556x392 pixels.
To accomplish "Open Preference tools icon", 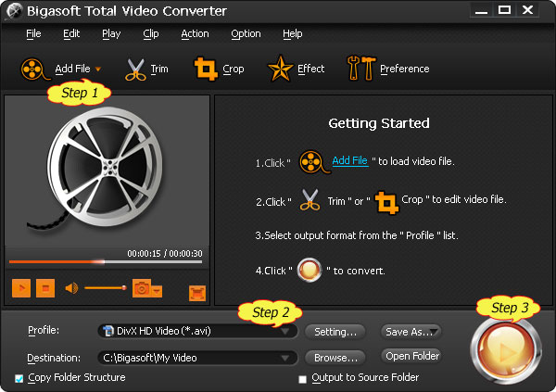I will 361,69.
